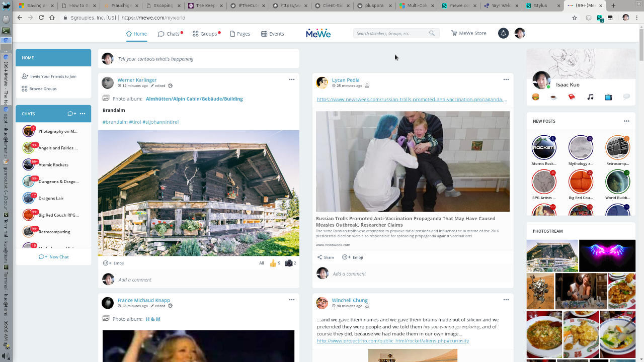Click New Chat button
Image resolution: width=644 pixels, height=362 pixels.
[54, 257]
